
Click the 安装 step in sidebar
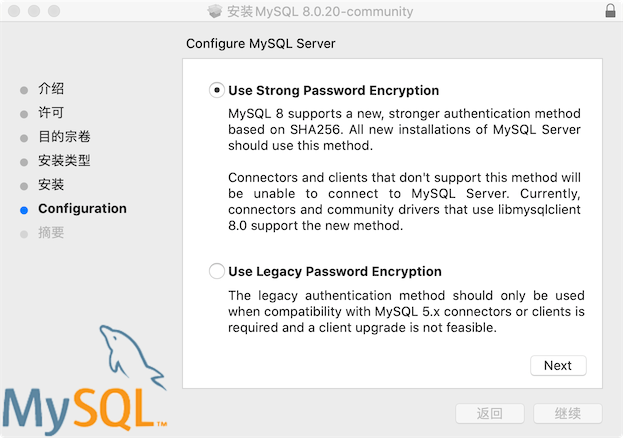pyautogui.click(x=51, y=185)
